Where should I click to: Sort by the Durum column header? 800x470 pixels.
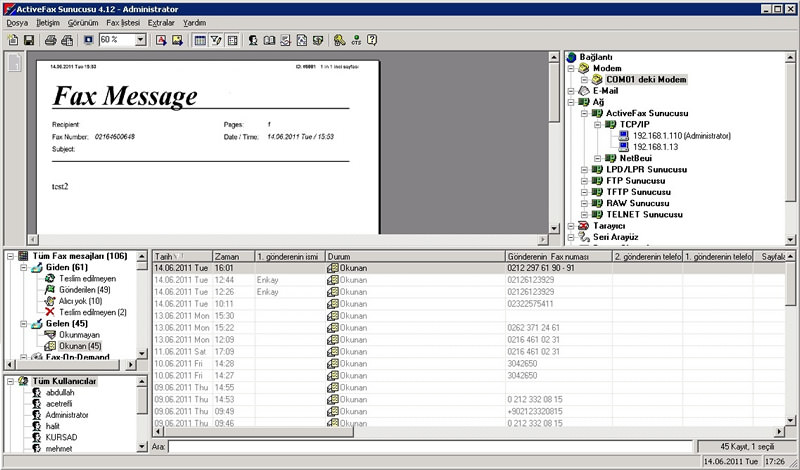click(415, 256)
